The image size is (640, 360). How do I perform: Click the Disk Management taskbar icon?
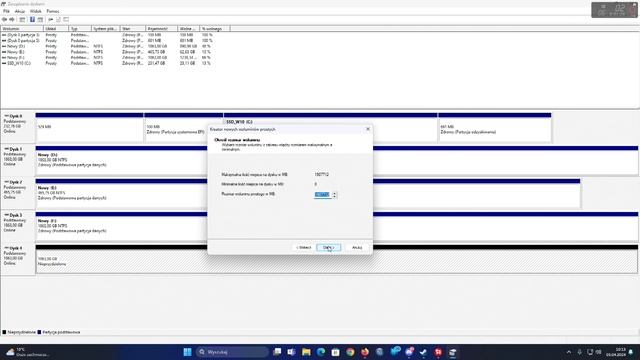coord(453,352)
